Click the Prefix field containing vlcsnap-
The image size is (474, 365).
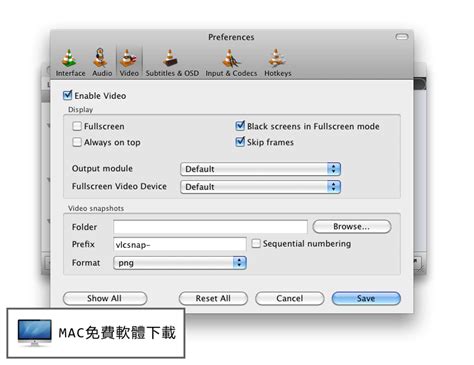pos(180,244)
